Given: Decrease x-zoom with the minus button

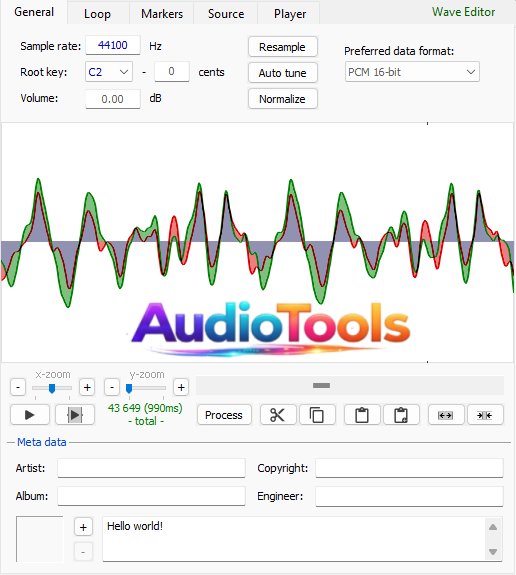Looking at the screenshot, I should pyautogui.click(x=18, y=387).
